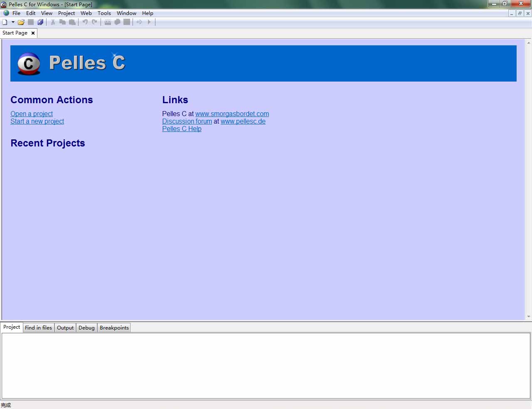
Task: Click the Paste toolbar icon
Action: pos(72,22)
